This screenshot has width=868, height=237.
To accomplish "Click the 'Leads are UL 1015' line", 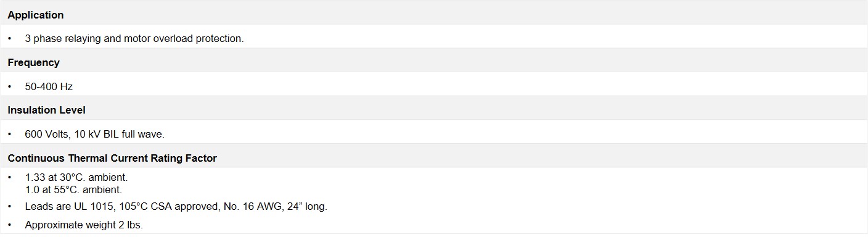I will click(176, 206).
